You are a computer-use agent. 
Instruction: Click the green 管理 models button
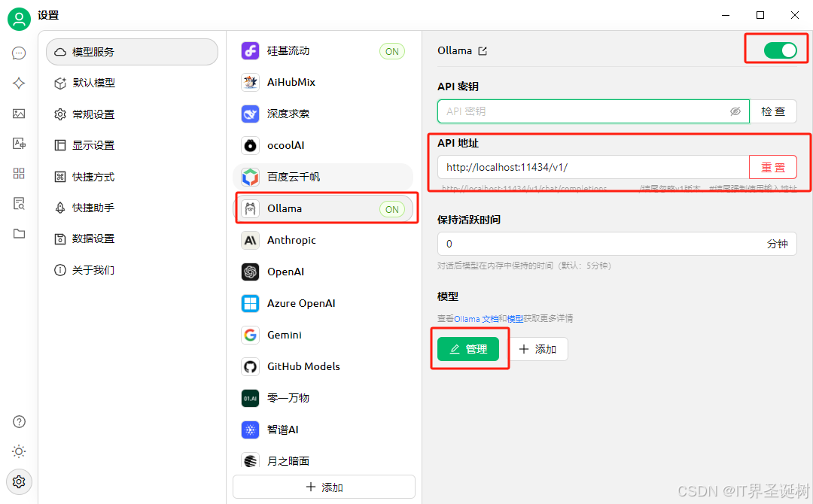(468, 349)
